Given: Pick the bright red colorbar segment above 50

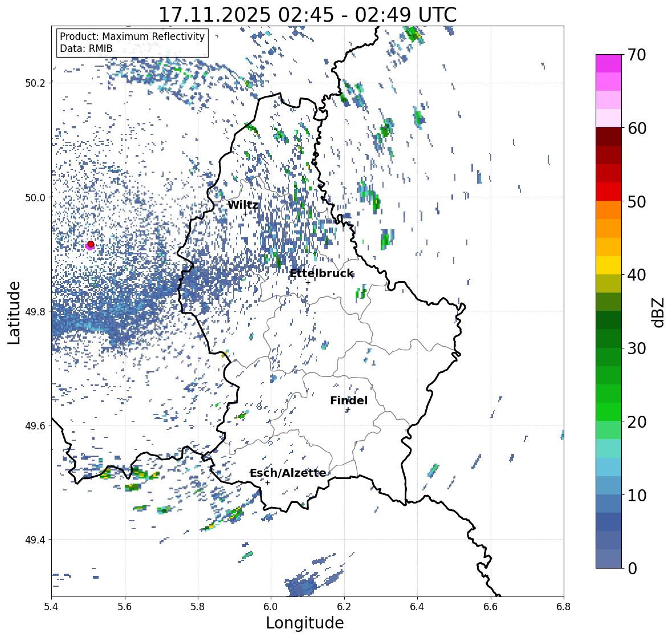Looking at the screenshot, I should tap(609, 192).
